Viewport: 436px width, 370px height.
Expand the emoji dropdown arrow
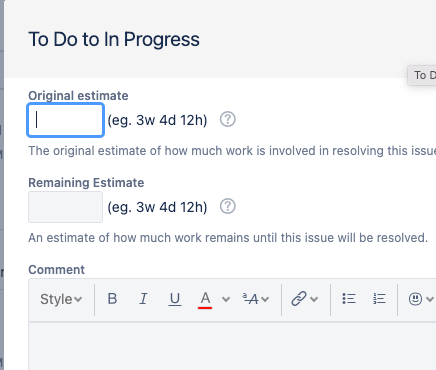tap(430, 299)
